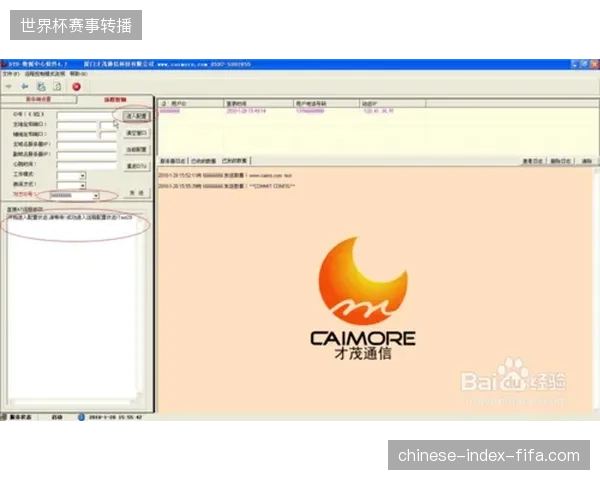Click the log line containing COMMIT CONFIG
Image resolution: width=600 pixels, height=480 pixels.
pyautogui.click(x=227, y=186)
